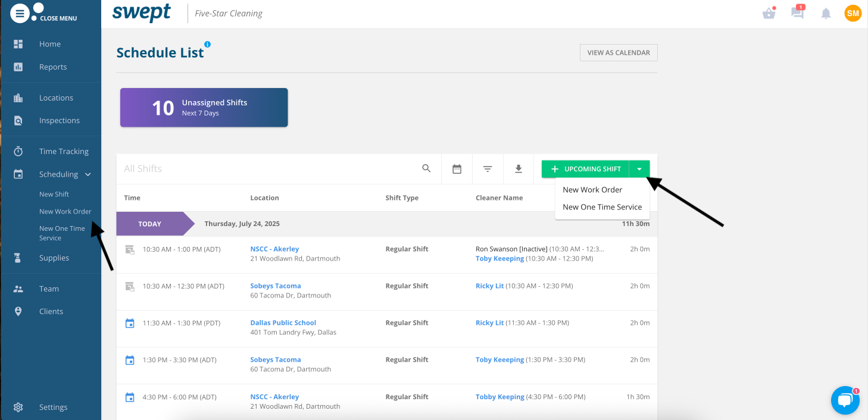Open the messages icon with the notification badge
Image resolution: width=868 pixels, height=420 pixels.
click(797, 13)
